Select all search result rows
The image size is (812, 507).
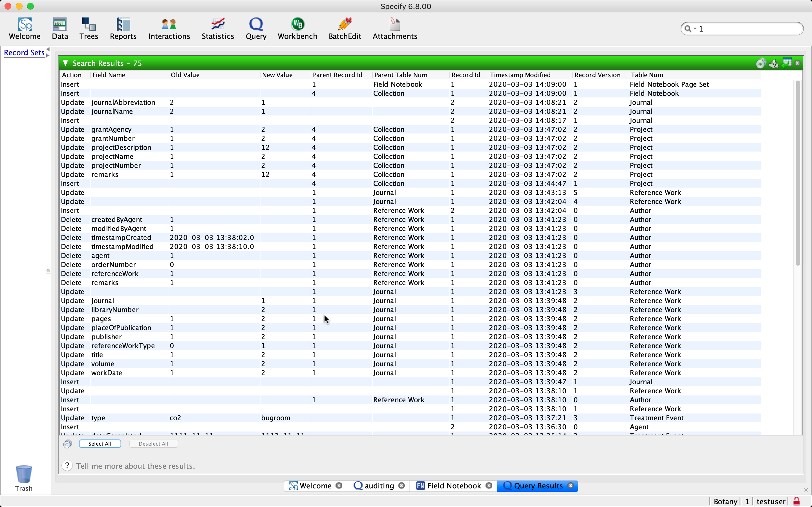(x=100, y=443)
